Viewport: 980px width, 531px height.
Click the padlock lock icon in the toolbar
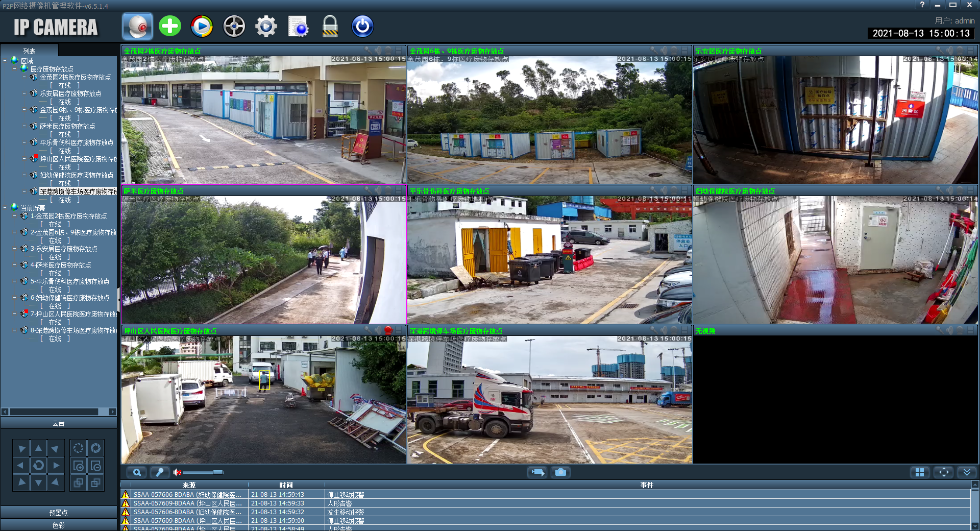[330, 27]
